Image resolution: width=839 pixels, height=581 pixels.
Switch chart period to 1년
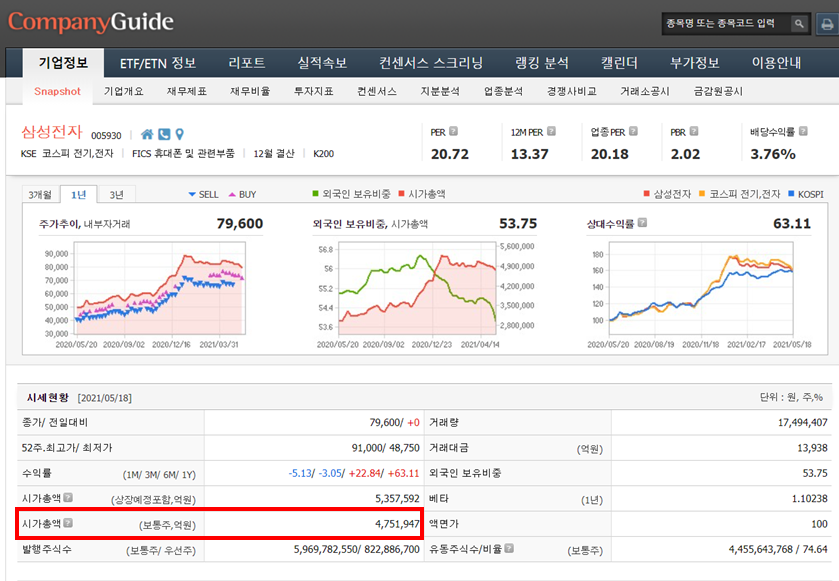(78, 194)
